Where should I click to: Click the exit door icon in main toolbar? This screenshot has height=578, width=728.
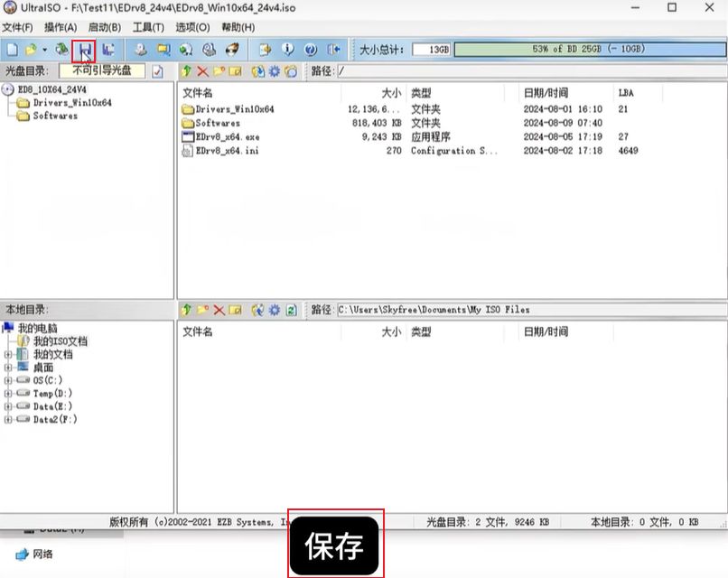tap(334, 50)
